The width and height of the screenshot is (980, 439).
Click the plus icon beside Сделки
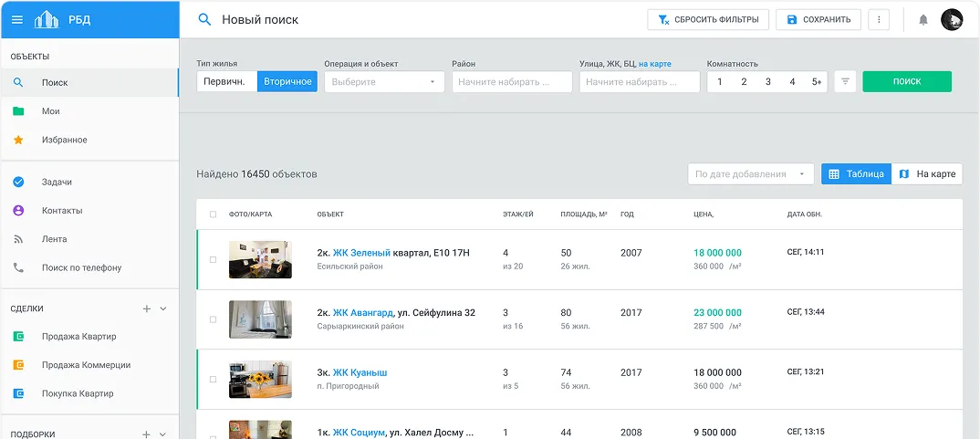pos(147,308)
